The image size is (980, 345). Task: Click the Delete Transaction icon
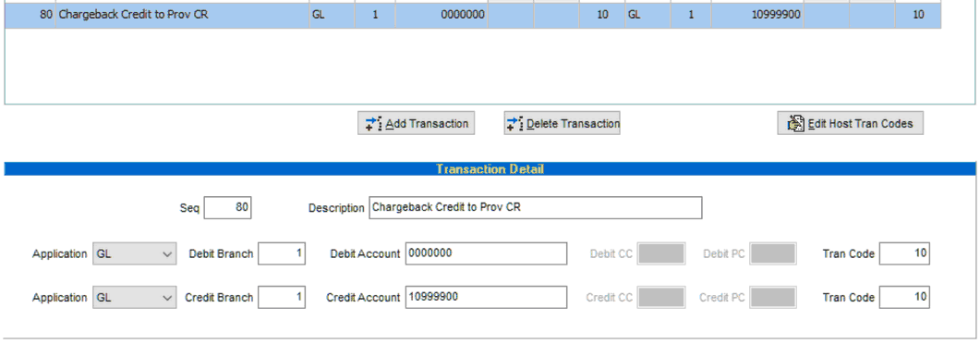[515, 123]
